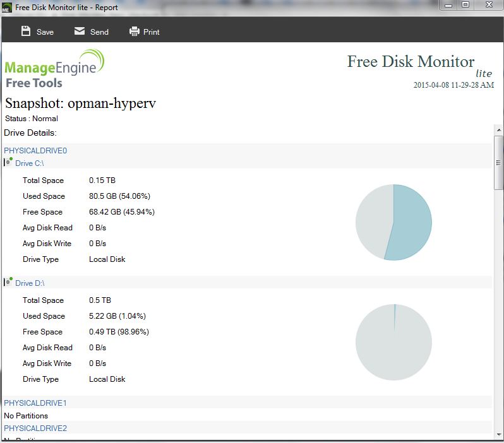Open the Drive C:\ link
The width and height of the screenshot is (504, 443).
pos(30,163)
